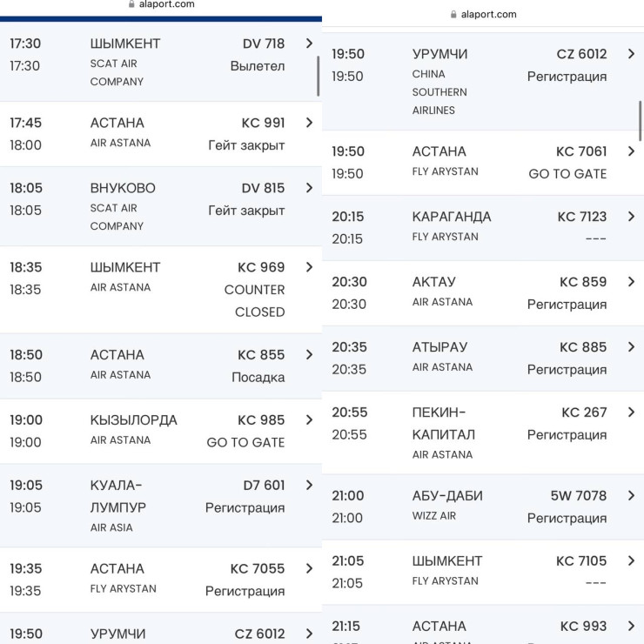Tap chevron beside KC 855 Астана flight
The height and width of the screenshot is (644, 644).
(x=309, y=355)
